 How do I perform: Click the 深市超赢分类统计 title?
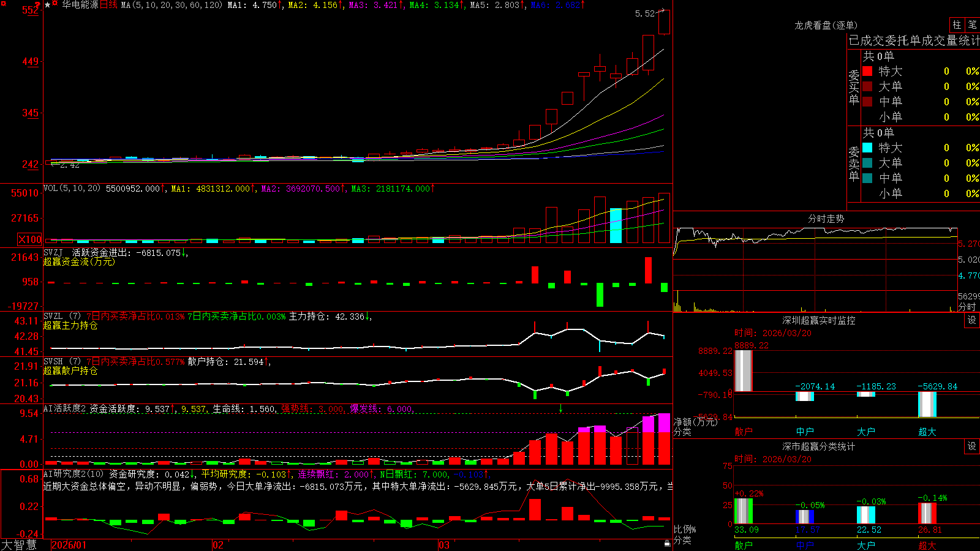pos(819,446)
